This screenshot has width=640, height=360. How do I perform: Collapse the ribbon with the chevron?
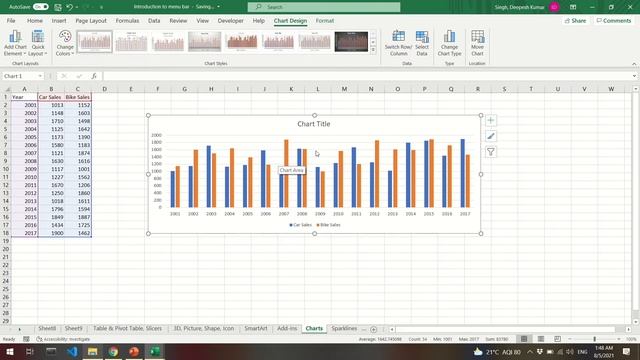pos(634,64)
